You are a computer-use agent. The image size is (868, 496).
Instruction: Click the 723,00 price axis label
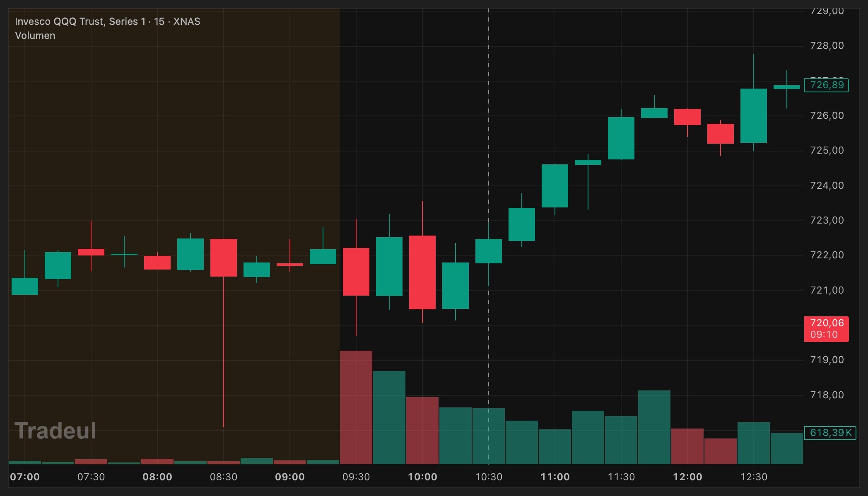click(x=827, y=220)
